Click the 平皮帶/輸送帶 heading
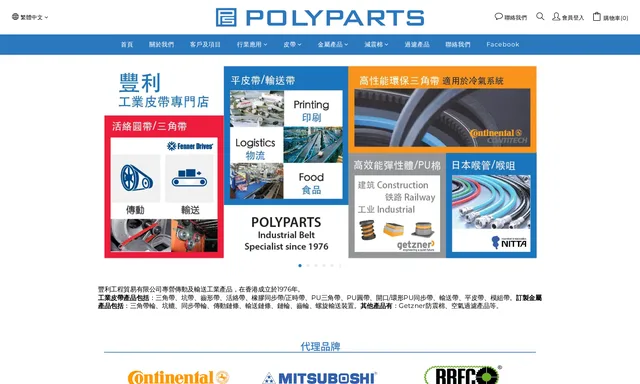 (x=263, y=80)
